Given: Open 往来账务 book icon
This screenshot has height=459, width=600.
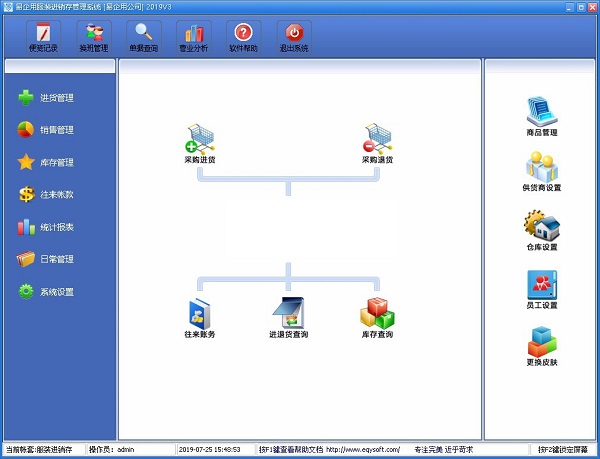Looking at the screenshot, I should (x=200, y=318).
